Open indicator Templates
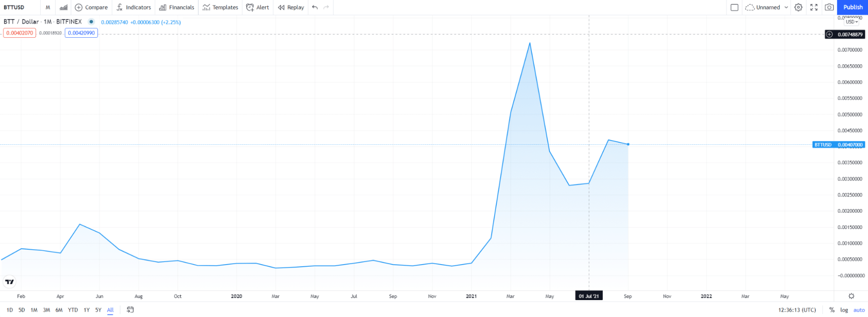Viewport: 868px width, 317px height. click(221, 7)
